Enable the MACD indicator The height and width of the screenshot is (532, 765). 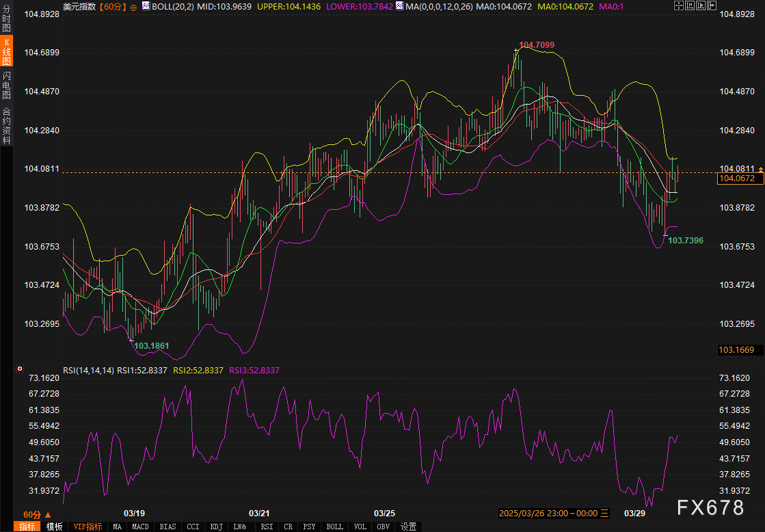click(x=140, y=527)
